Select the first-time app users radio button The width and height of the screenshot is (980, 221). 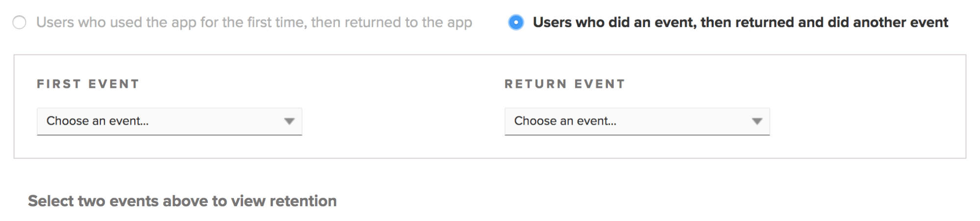point(20,23)
